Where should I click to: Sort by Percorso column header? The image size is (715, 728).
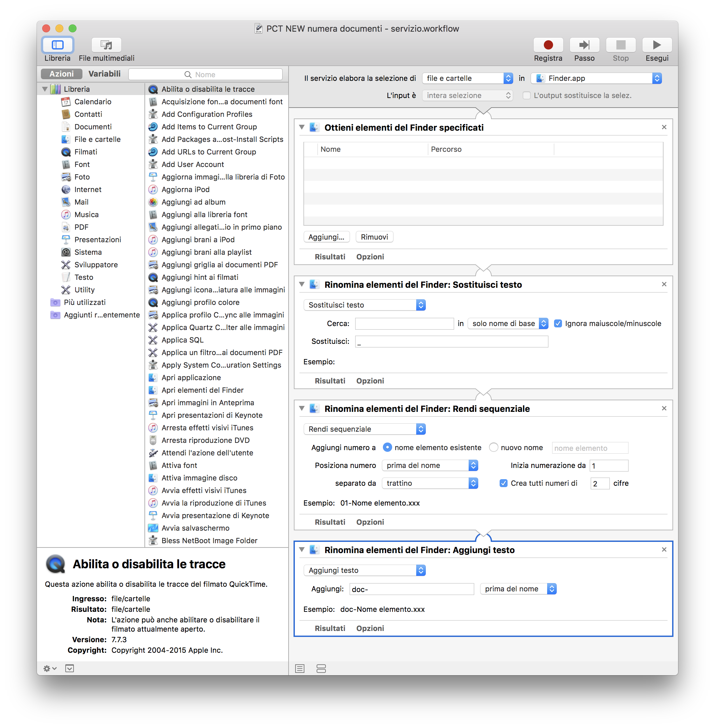tap(490, 149)
